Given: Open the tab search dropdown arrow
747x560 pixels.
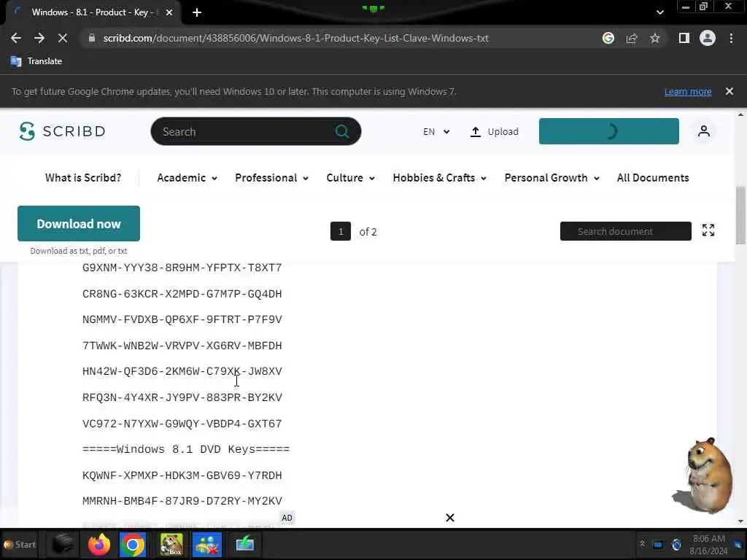Looking at the screenshot, I should (659, 12).
